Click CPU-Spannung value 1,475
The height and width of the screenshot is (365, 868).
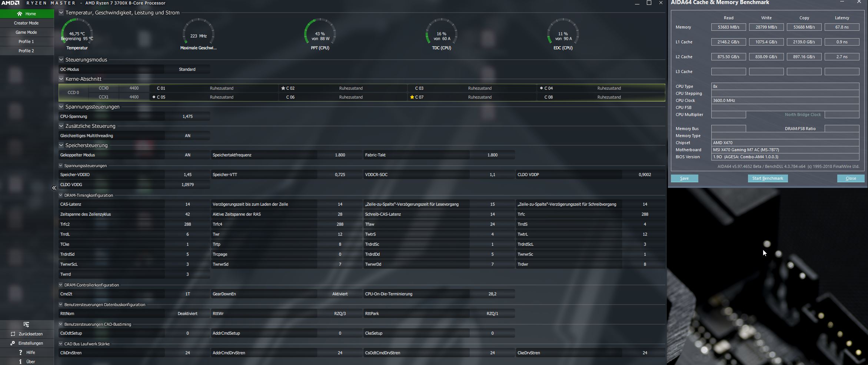tap(187, 116)
